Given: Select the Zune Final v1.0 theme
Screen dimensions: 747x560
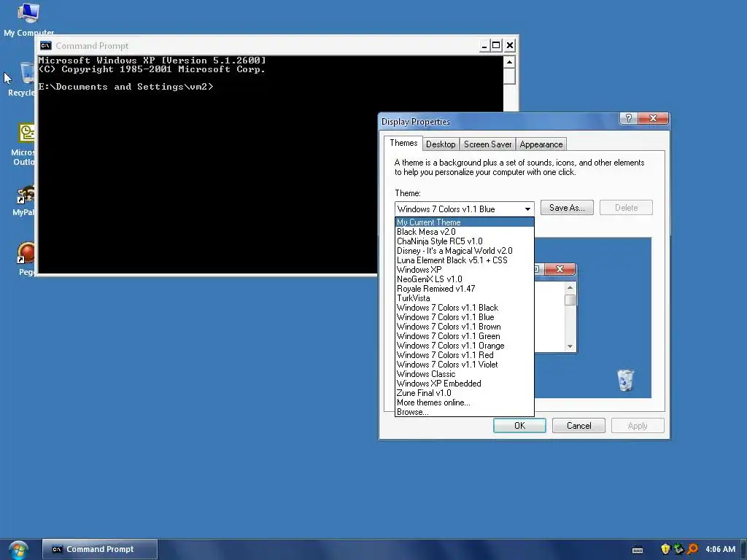Looking at the screenshot, I should coord(465,393).
